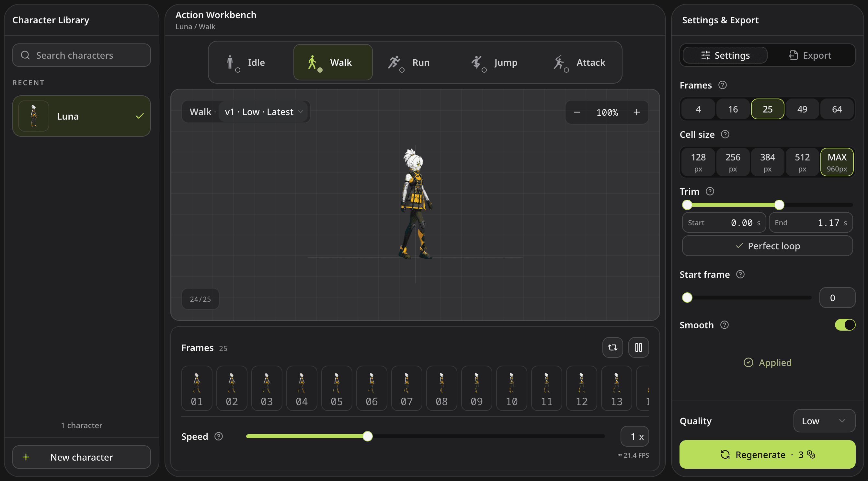Click the Trim end slider handle
This screenshot has width=868, height=481.
click(x=779, y=205)
